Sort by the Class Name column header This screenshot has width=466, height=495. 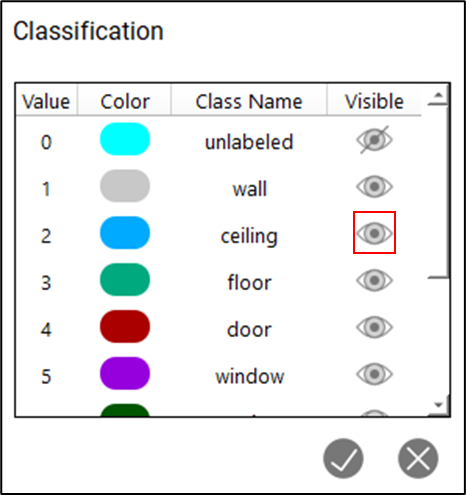pos(249,101)
